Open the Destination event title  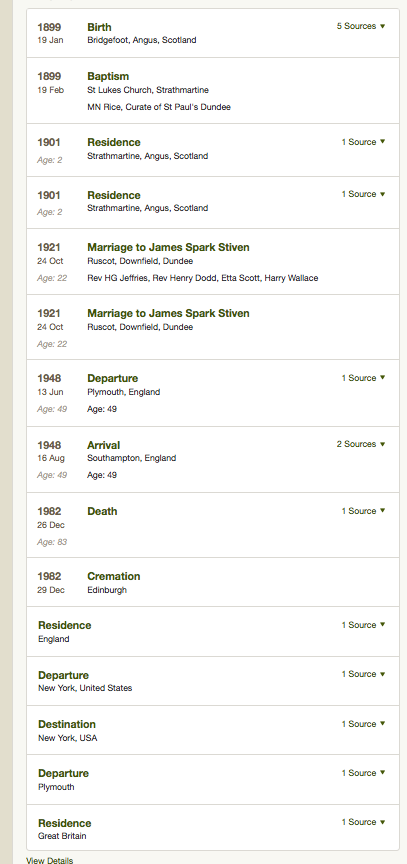tap(67, 725)
